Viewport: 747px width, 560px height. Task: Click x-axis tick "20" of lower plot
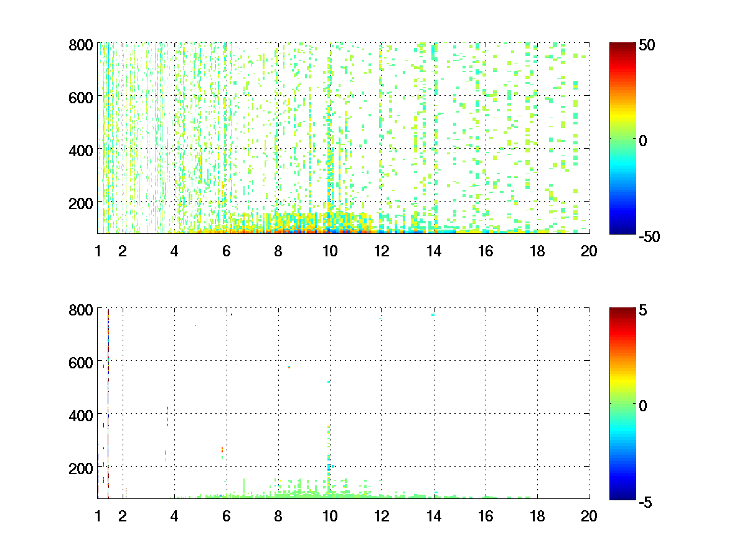click(589, 516)
